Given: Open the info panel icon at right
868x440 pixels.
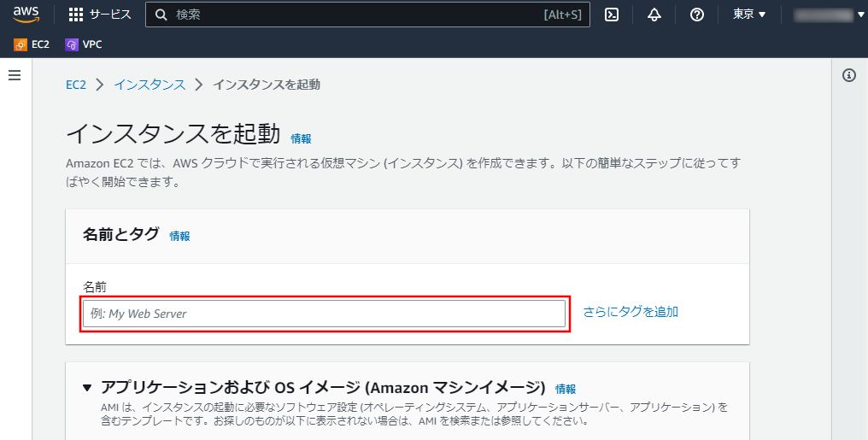Looking at the screenshot, I should click(x=849, y=75).
